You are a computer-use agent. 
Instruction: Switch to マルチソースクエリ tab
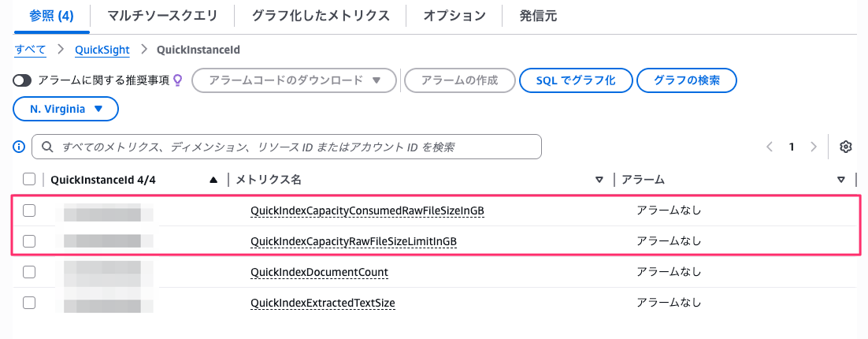(163, 16)
